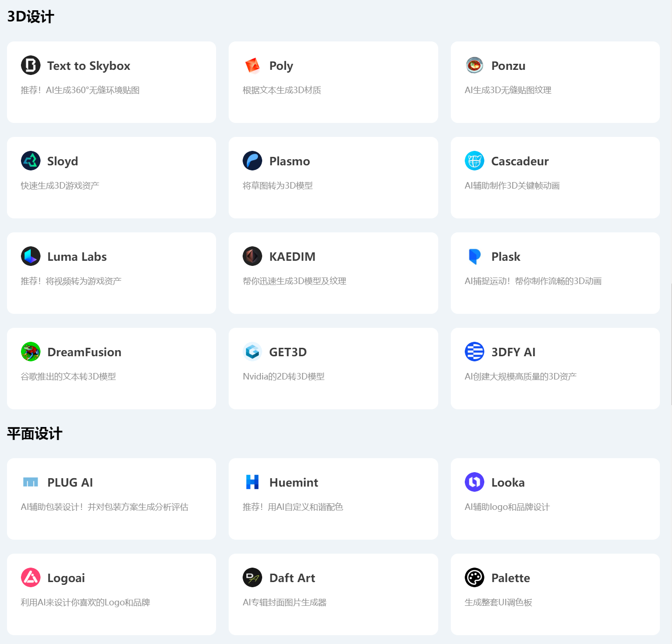Open the KAEDIM tool title
This screenshot has height=644, width=672.
point(292,257)
